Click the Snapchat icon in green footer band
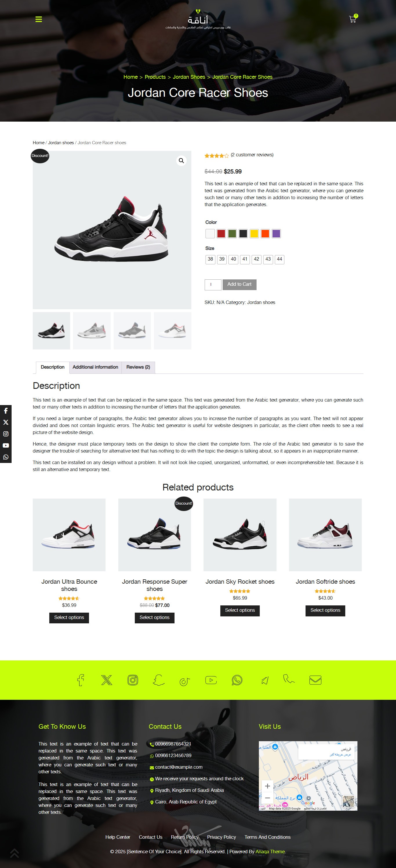 159,680
